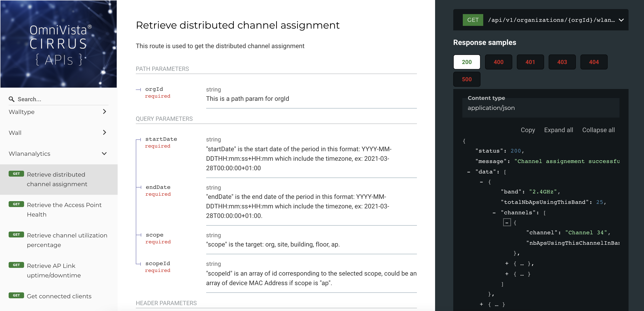
Task: Switch to the 401 response tab
Action: (x=530, y=62)
